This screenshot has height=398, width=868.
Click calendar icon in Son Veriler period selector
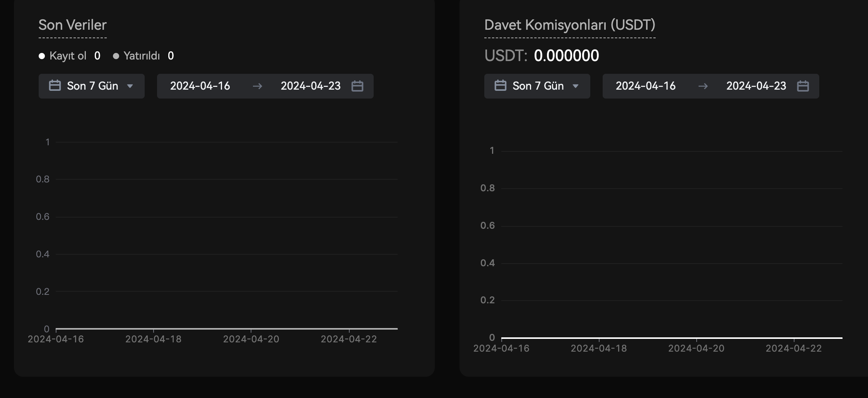[x=55, y=85]
